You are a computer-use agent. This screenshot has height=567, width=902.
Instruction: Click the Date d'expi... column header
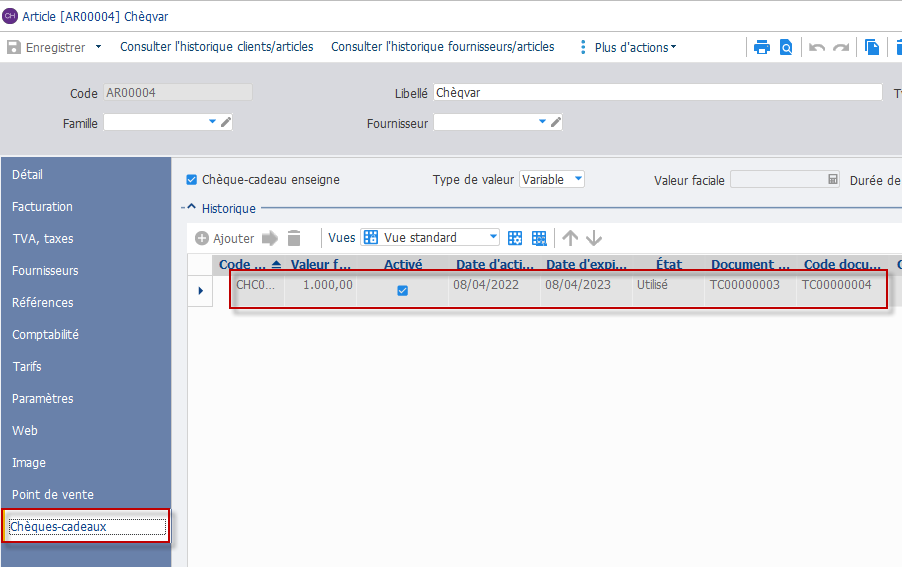click(587, 265)
